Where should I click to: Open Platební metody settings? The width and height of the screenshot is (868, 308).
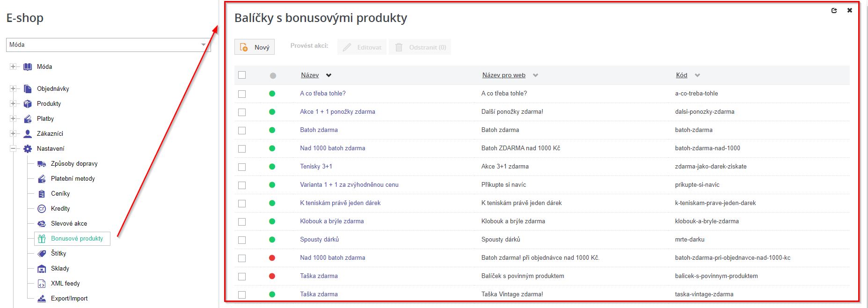pyautogui.click(x=73, y=178)
